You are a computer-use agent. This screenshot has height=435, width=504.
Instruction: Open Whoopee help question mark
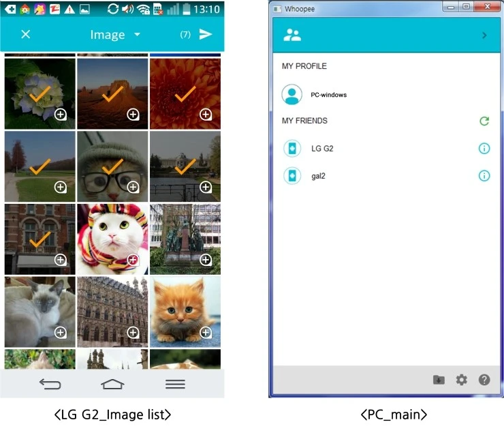tap(484, 380)
